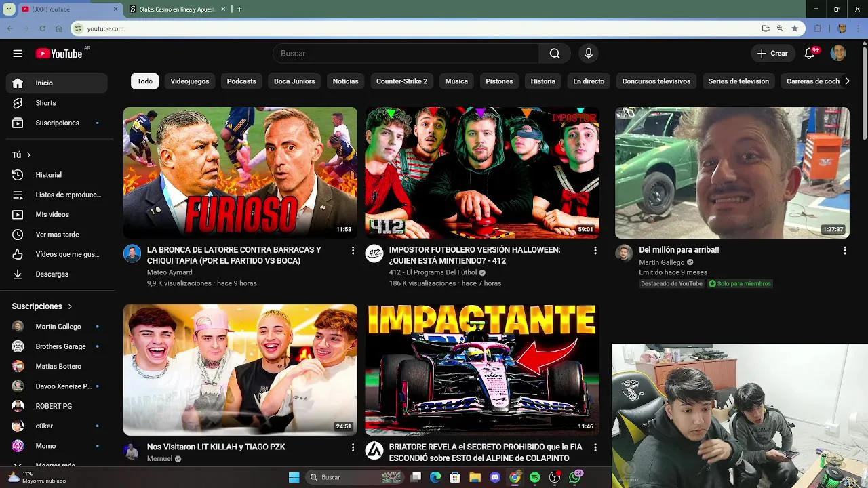The image size is (868, 488).
Task: Open Vídeos que me gustan entry
Action: [x=56, y=254]
